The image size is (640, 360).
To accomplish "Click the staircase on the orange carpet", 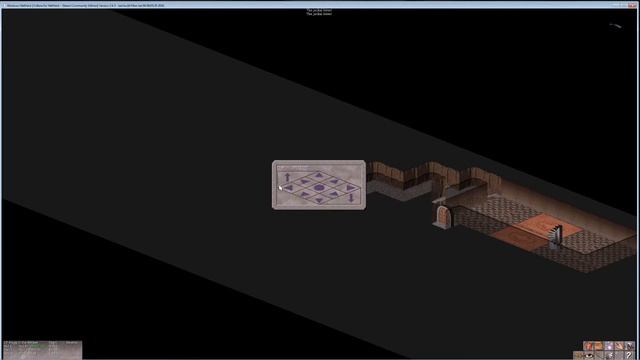I will coord(556,238).
